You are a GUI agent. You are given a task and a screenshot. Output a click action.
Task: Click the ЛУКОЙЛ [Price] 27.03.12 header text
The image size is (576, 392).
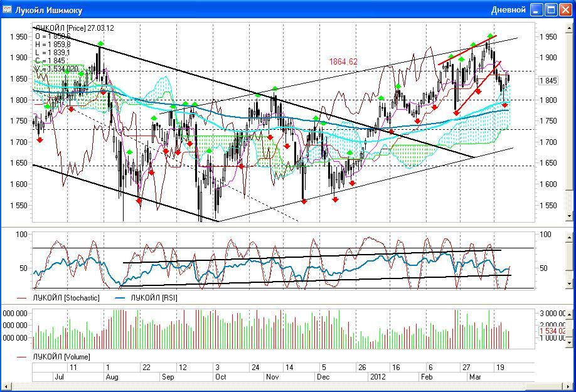point(75,28)
